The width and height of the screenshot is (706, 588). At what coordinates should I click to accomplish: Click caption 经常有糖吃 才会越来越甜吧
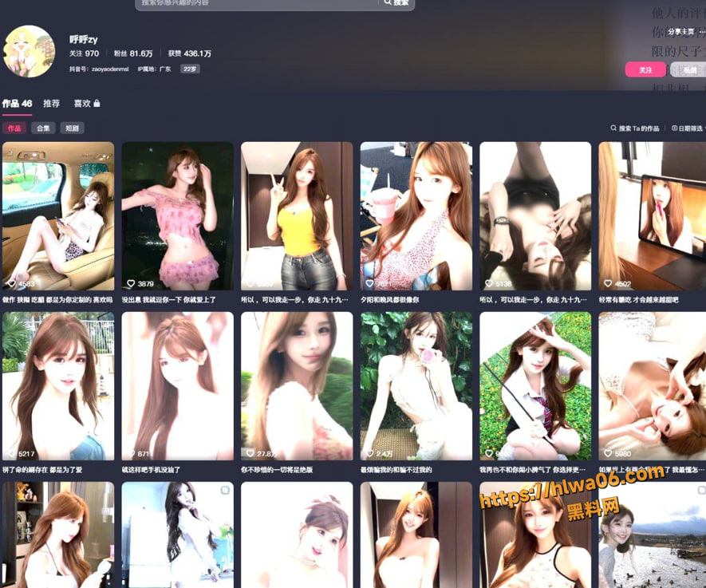pyautogui.click(x=638, y=299)
